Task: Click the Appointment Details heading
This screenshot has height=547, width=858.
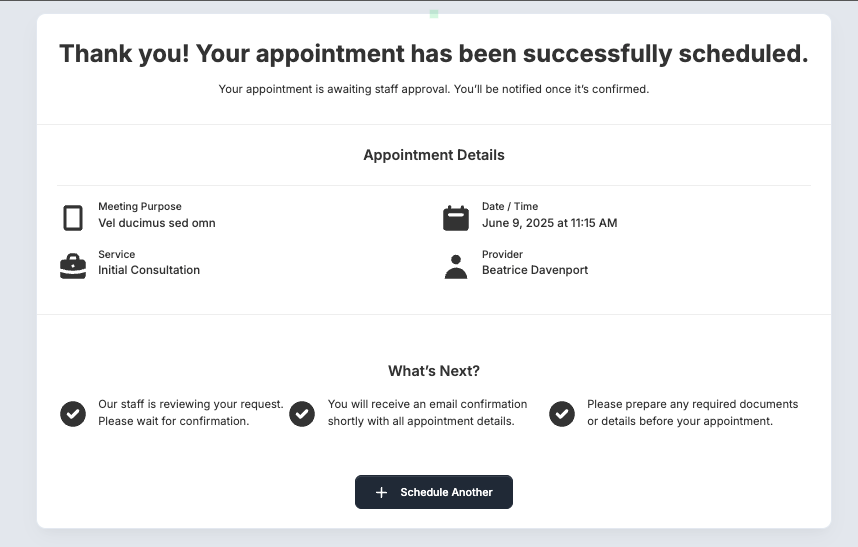Action: [434, 155]
